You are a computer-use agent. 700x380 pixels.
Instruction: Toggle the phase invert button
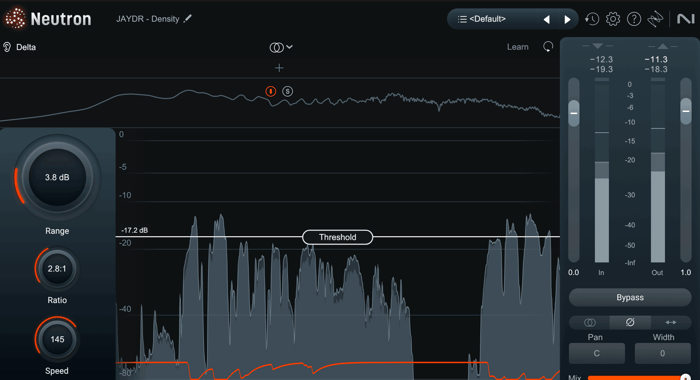pyautogui.click(x=630, y=322)
